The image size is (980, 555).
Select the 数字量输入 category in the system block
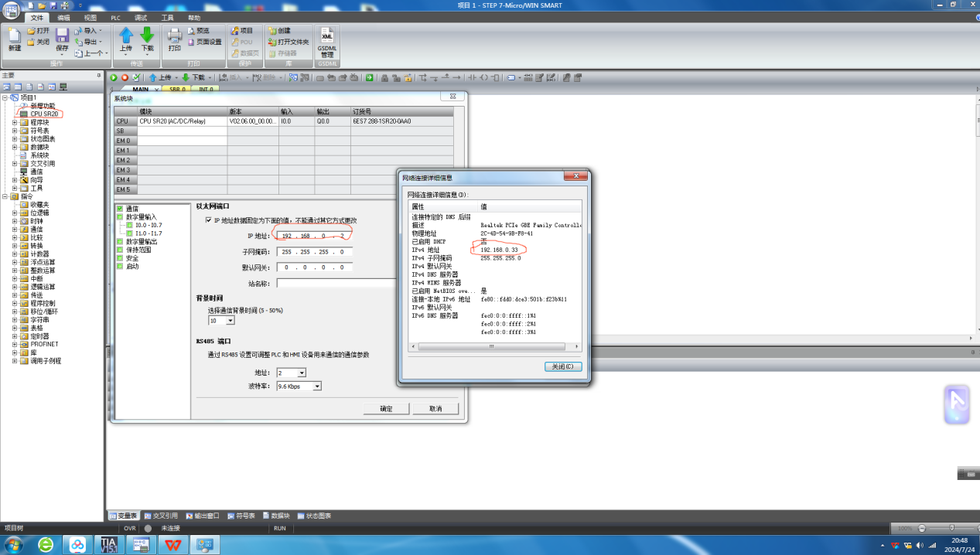(x=136, y=217)
